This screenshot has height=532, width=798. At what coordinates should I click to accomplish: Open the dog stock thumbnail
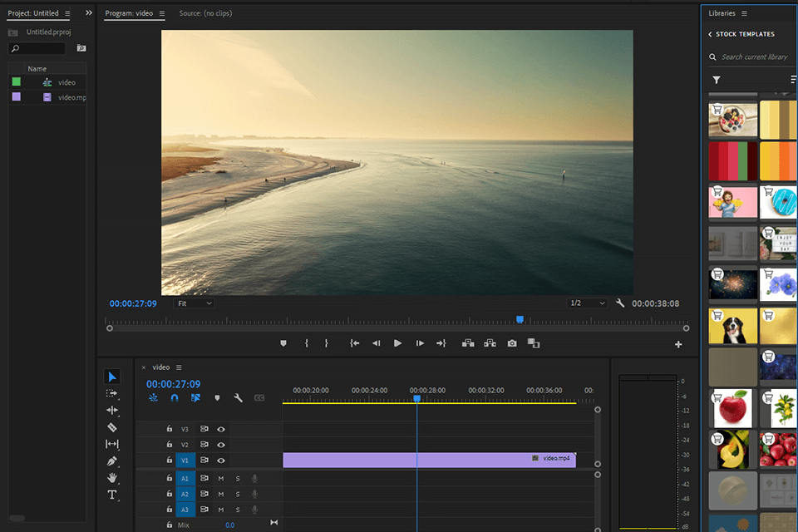(733, 326)
